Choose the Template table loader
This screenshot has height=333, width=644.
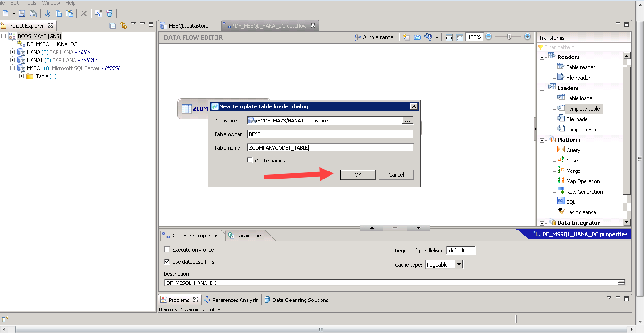583,108
